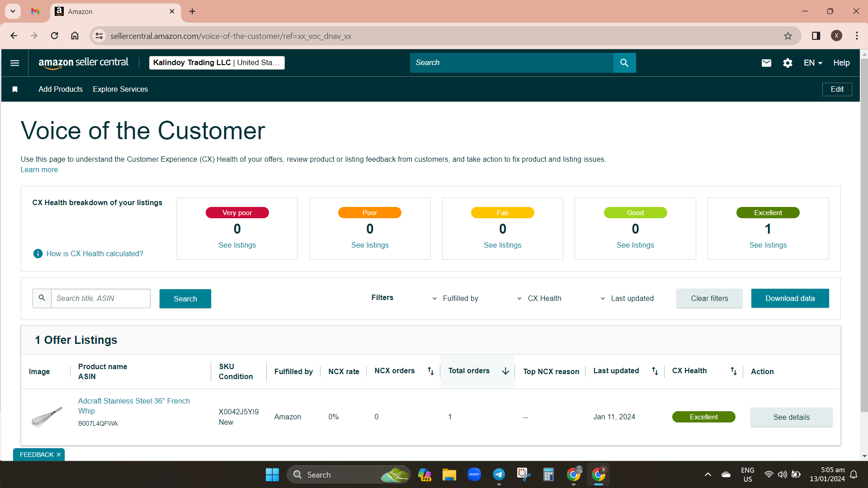Open File Explorer from the taskbar
The height and width of the screenshot is (488, 868).
[x=449, y=475]
